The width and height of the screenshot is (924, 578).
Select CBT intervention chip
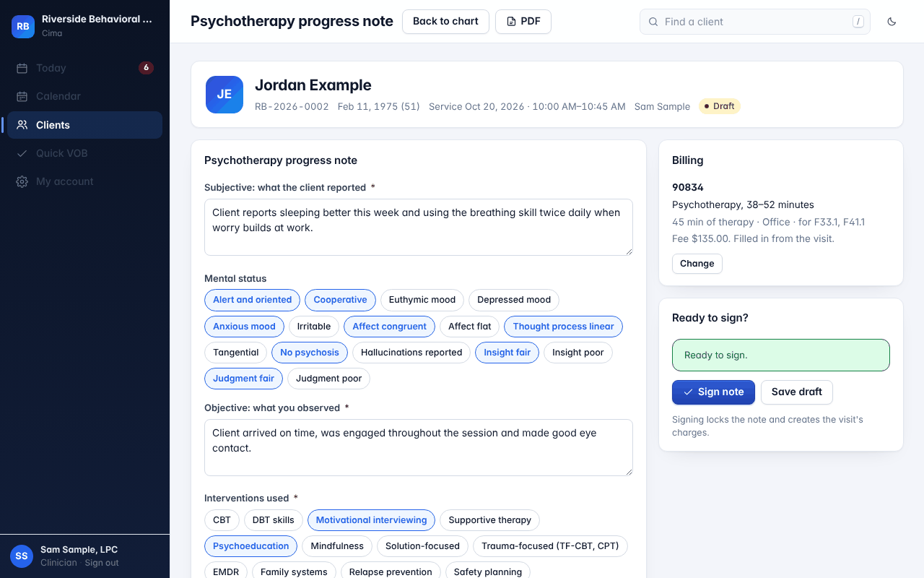click(x=222, y=520)
